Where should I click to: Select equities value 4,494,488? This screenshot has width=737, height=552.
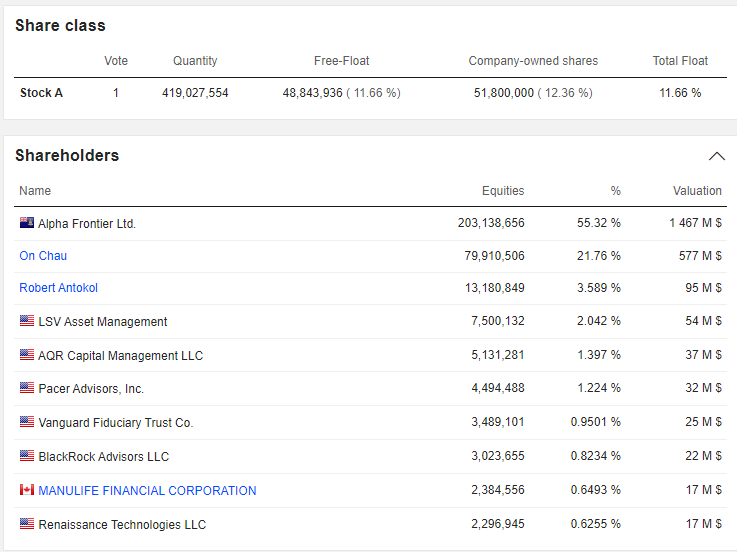[x=498, y=388]
